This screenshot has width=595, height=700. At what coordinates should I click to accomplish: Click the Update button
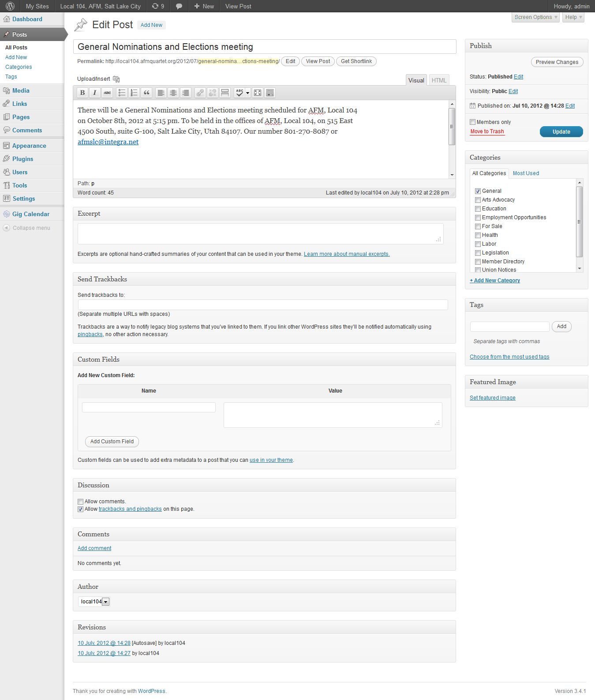point(561,132)
